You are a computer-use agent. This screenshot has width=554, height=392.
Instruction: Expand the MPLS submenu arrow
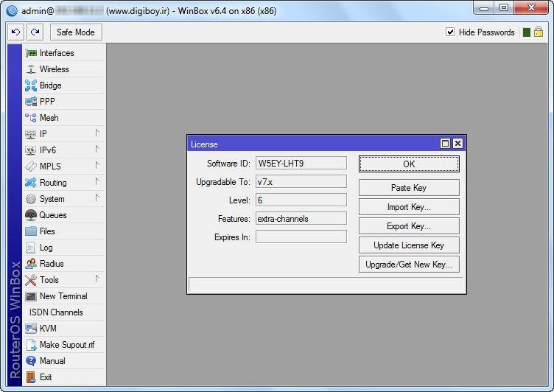coord(97,166)
